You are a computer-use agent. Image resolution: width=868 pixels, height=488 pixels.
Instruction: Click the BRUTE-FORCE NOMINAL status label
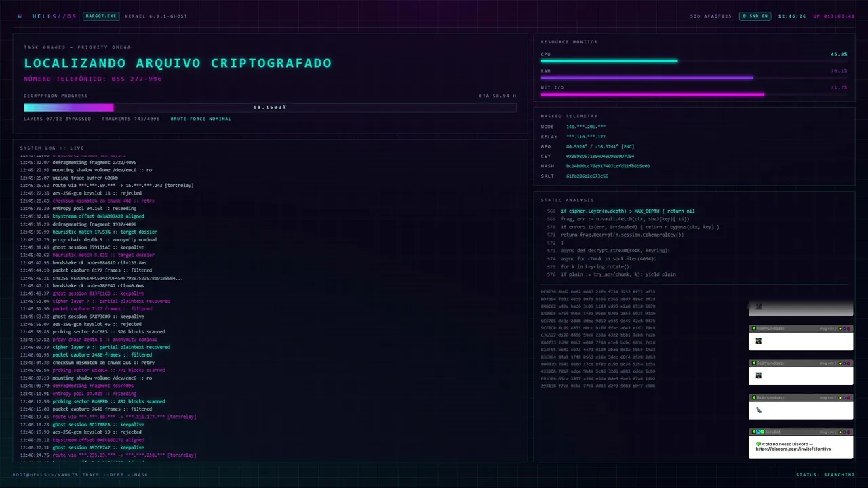(201, 119)
